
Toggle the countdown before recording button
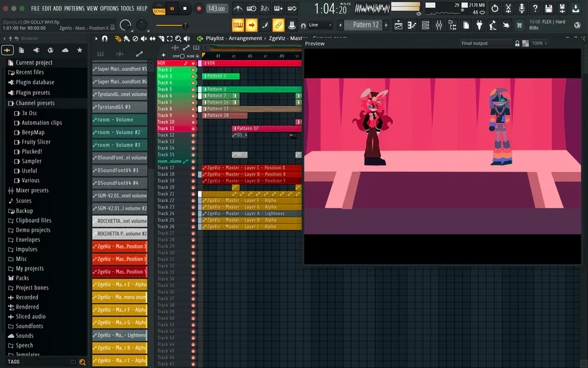(x=265, y=8)
